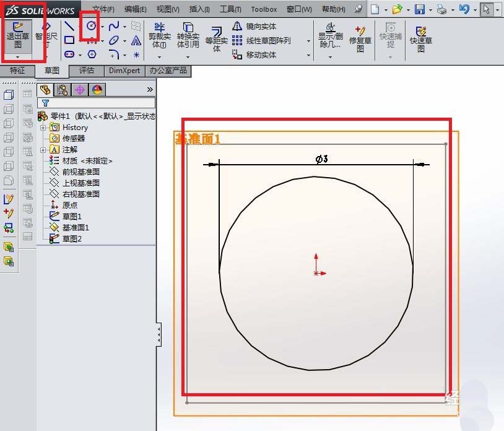This screenshot has width=504, height=431.
Task: Select the Straight Slot sketch tool
Action: tap(69, 54)
